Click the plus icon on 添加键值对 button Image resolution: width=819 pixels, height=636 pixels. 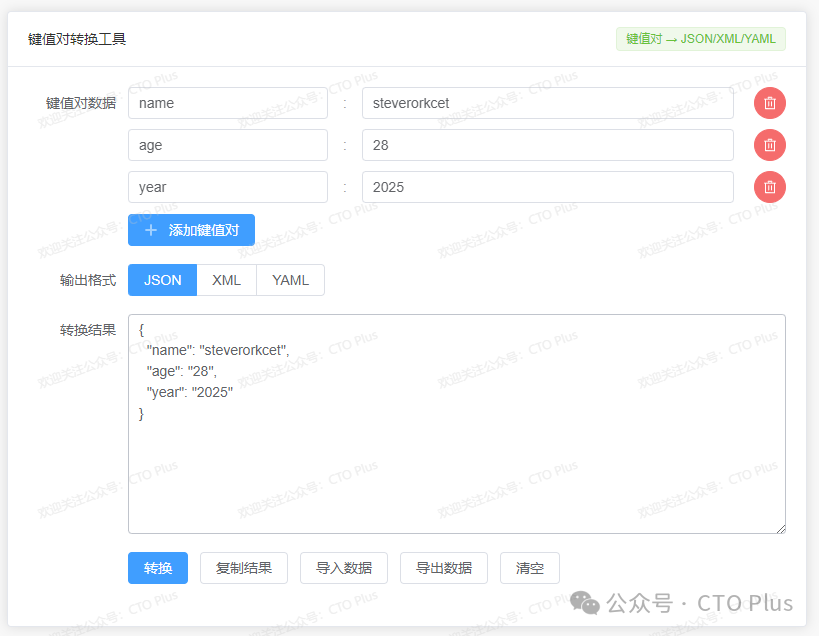[151, 229]
